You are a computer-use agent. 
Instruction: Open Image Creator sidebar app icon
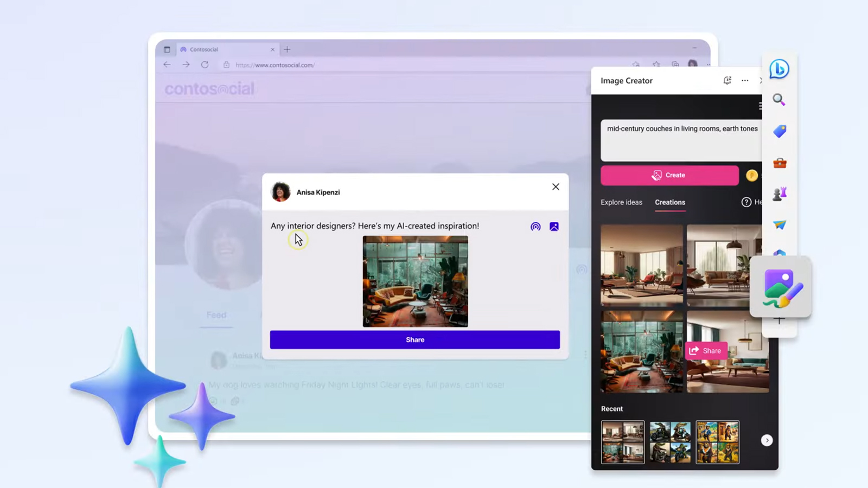click(x=780, y=287)
